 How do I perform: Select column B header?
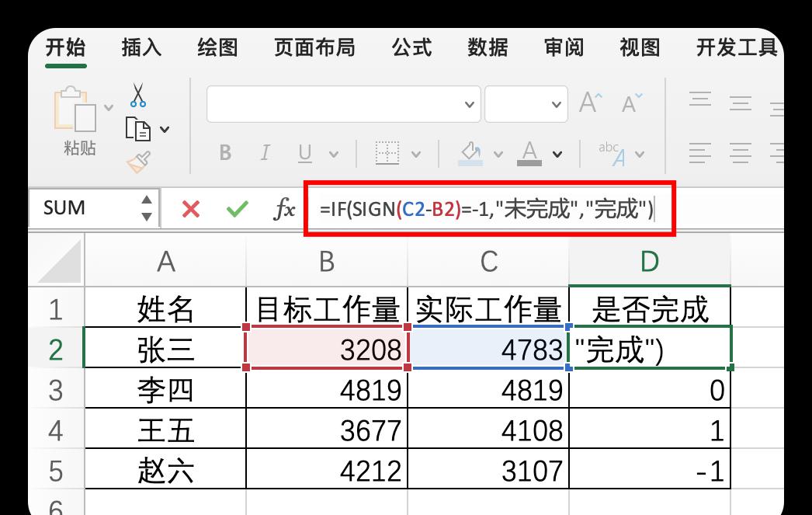click(327, 261)
